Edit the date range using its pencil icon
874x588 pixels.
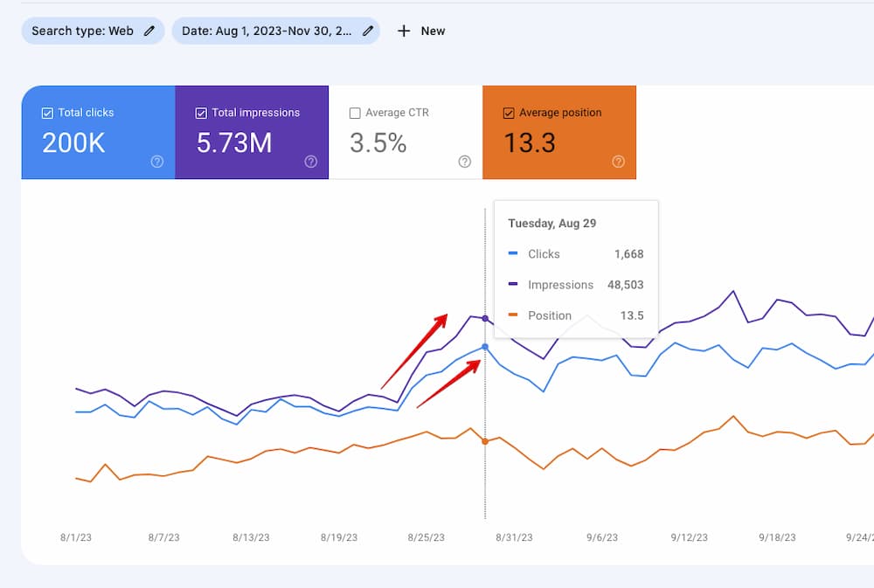point(366,30)
